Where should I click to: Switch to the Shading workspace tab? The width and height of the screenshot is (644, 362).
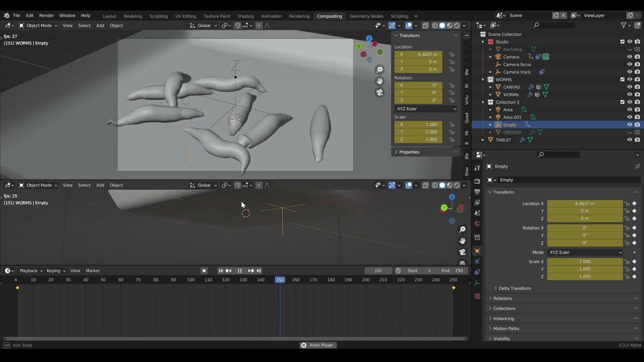246,16
